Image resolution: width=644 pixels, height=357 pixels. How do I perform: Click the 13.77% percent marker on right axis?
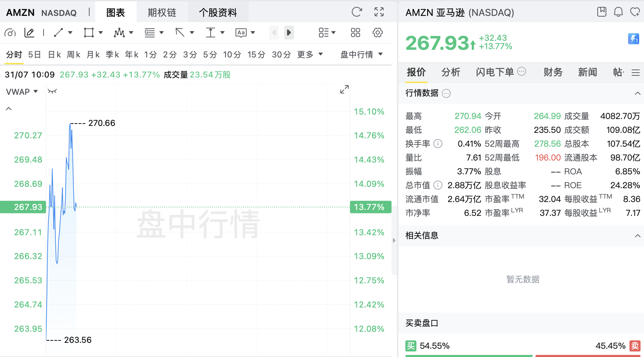pos(371,207)
